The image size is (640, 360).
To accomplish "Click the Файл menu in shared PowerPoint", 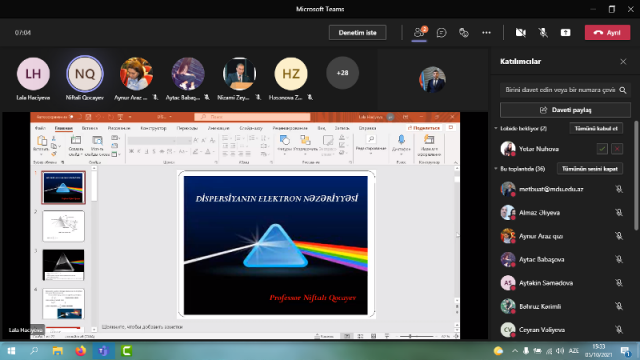I will 40,128.
